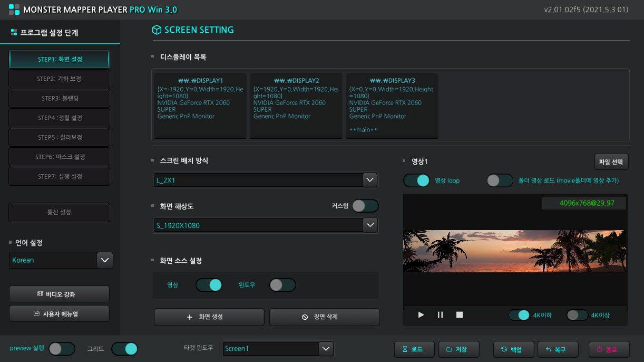
Task: Open STEP3: 블랜딩
Action: tap(60, 98)
